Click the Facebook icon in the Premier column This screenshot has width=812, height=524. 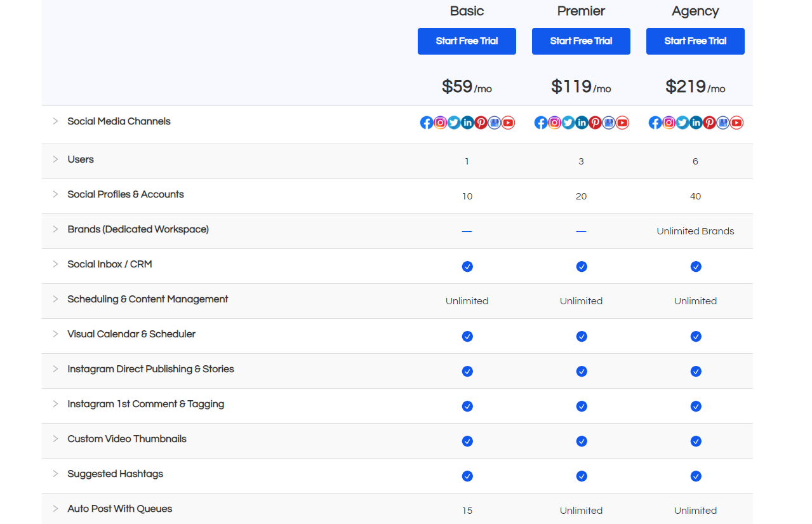541,123
